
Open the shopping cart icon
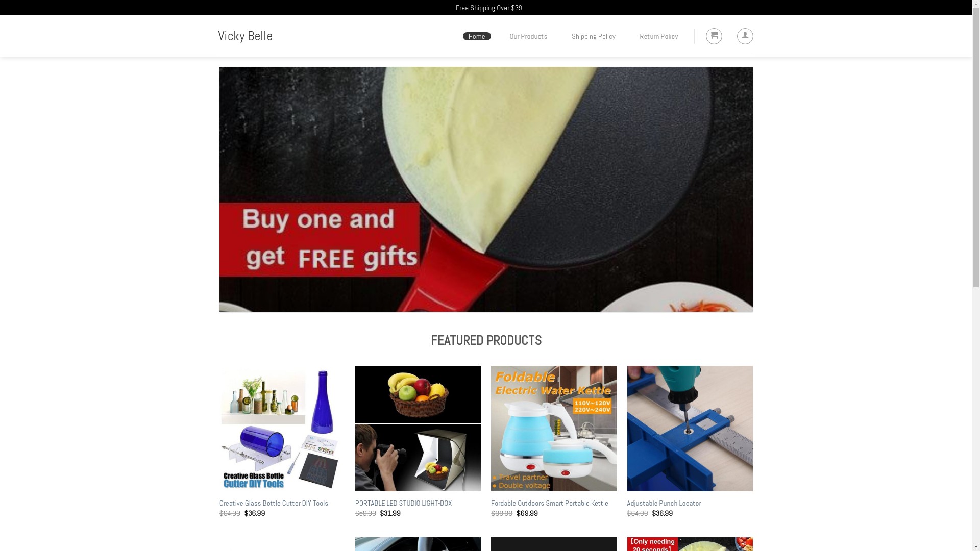coord(714,36)
